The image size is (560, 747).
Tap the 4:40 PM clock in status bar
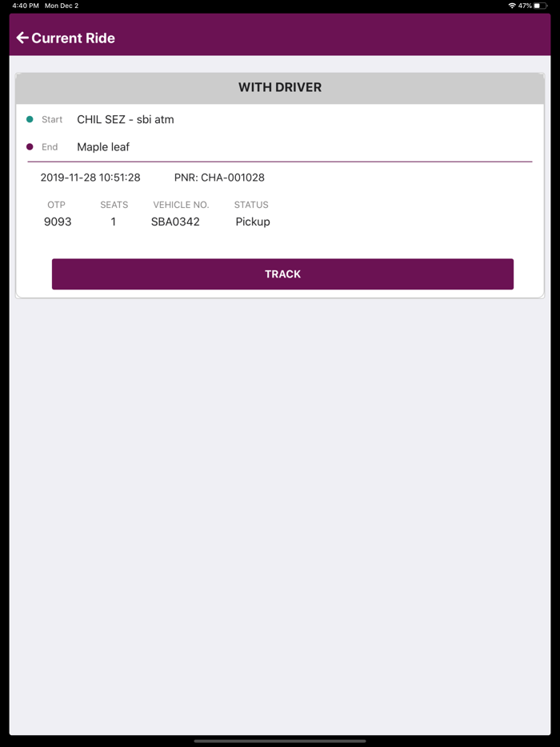tap(26, 6)
